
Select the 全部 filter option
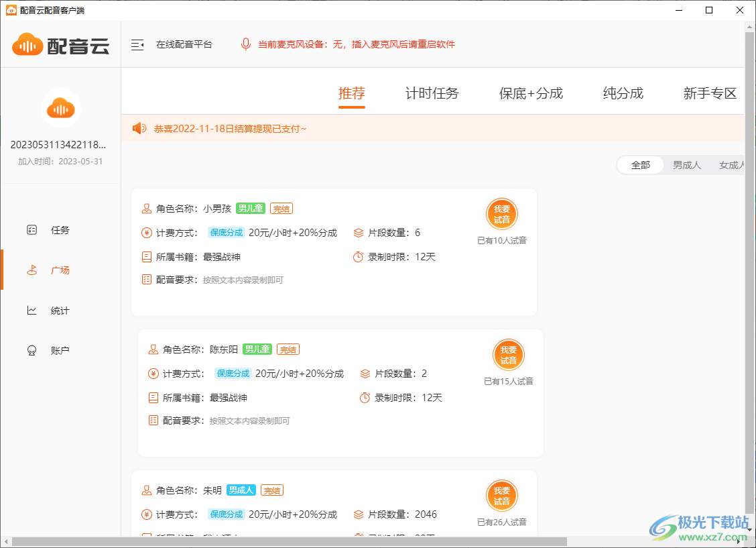pos(640,164)
